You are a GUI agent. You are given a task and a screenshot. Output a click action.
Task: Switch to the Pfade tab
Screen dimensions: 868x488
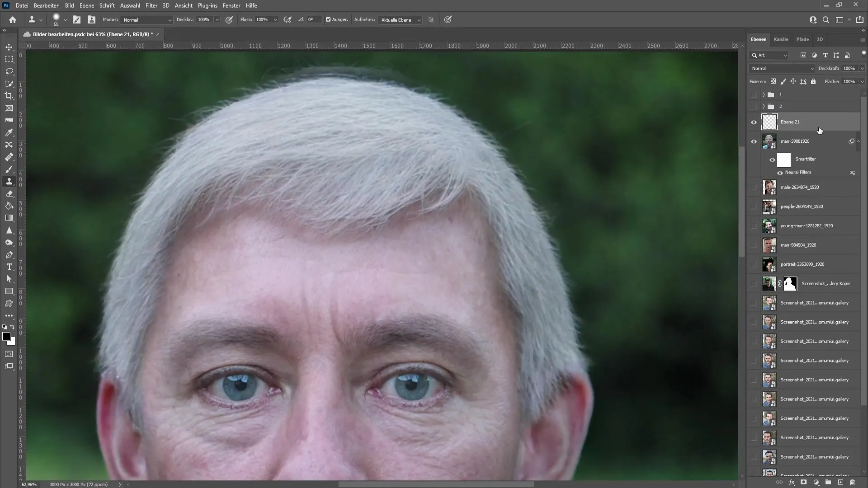click(803, 39)
